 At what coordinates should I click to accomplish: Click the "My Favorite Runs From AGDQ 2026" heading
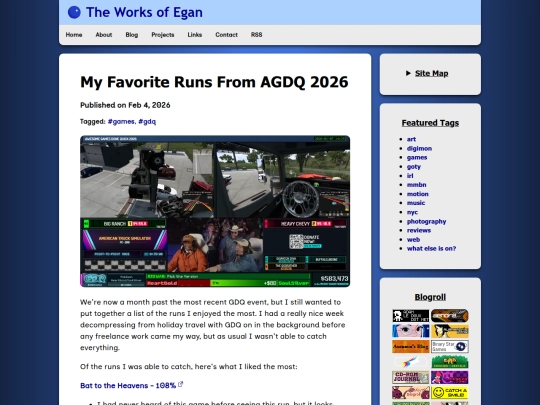(x=214, y=82)
